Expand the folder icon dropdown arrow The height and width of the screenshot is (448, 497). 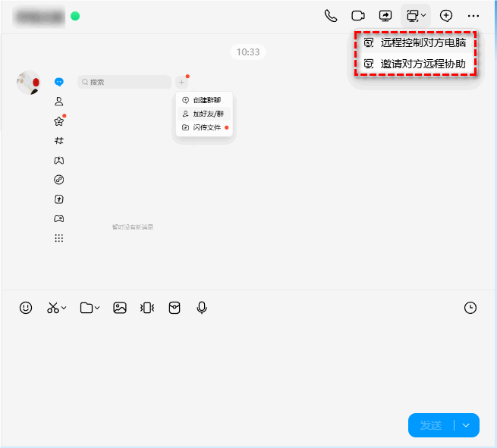98,309
